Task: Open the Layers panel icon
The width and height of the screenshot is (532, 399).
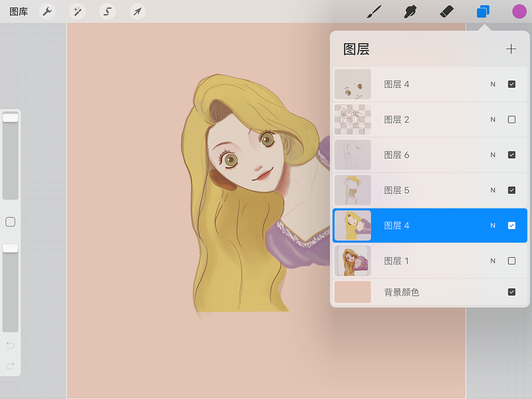Action: (x=483, y=11)
